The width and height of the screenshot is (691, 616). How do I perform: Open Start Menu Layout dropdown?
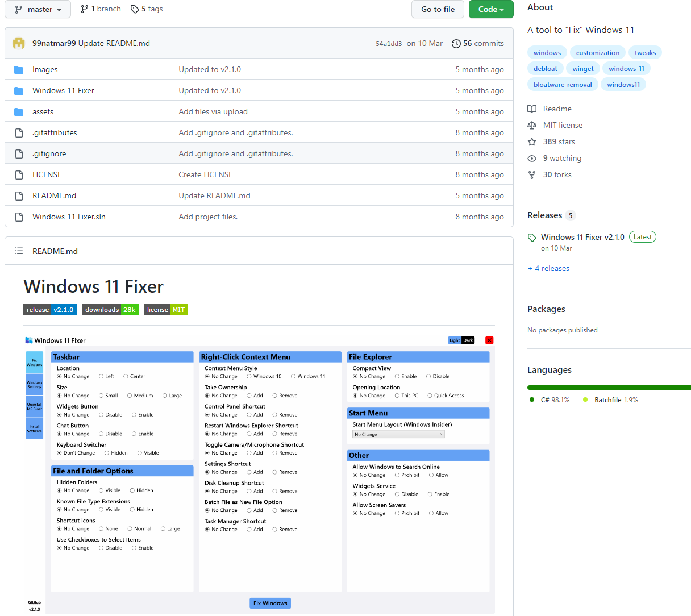[x=398, y=434]
